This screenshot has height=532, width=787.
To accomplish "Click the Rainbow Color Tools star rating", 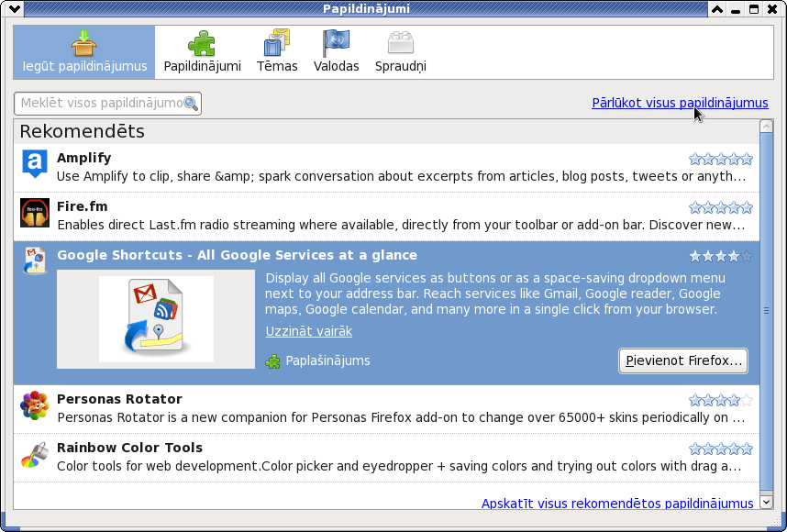I will point(721,449).
